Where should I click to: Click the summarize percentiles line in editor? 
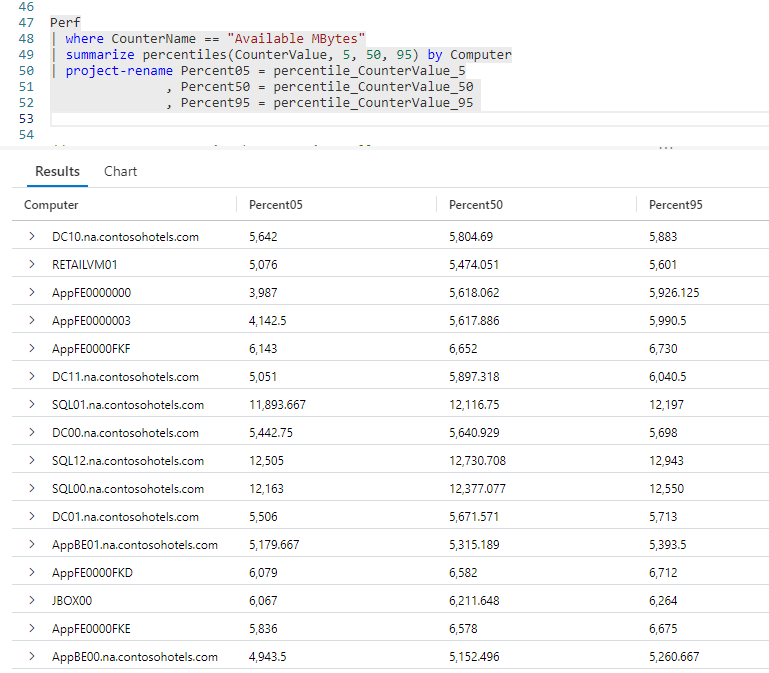tap(280, 54)
